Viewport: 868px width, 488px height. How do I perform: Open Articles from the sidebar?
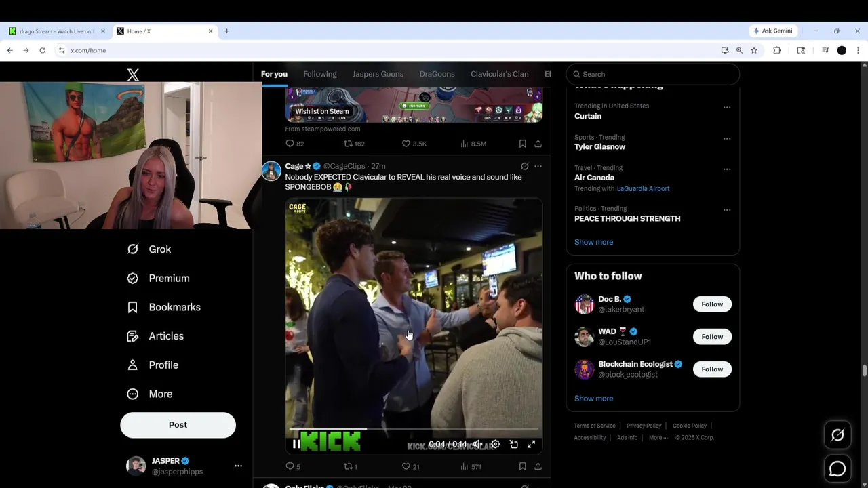coord(155,336)
